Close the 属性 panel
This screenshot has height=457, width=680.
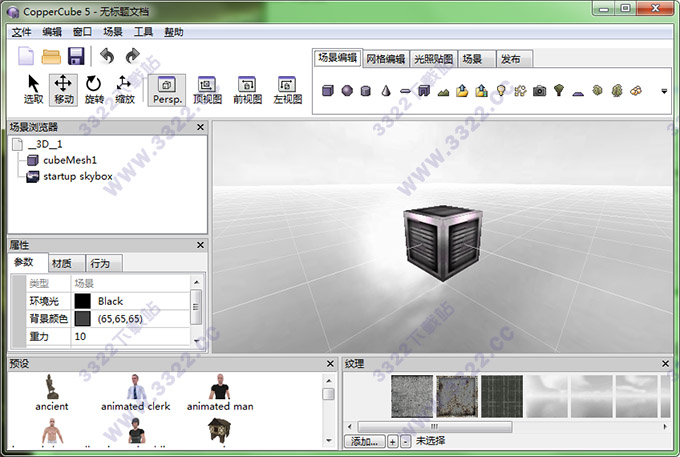click(200, 245)
